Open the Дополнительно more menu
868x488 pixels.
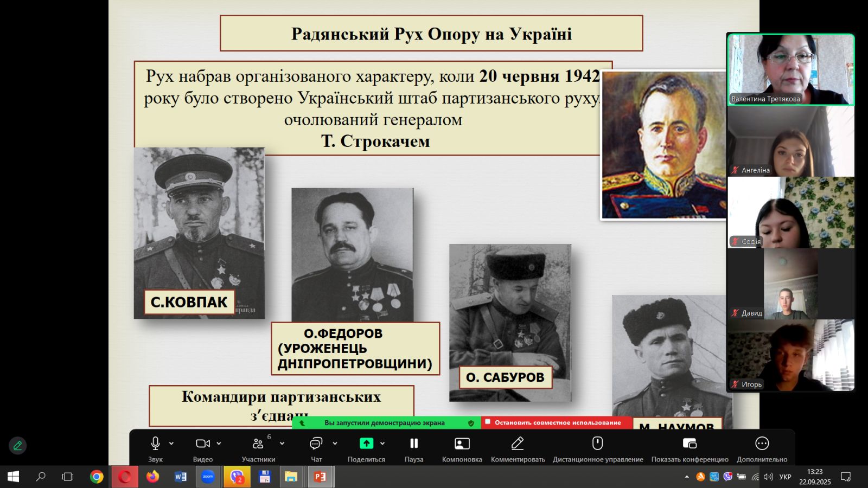click(x=762, y=444)
